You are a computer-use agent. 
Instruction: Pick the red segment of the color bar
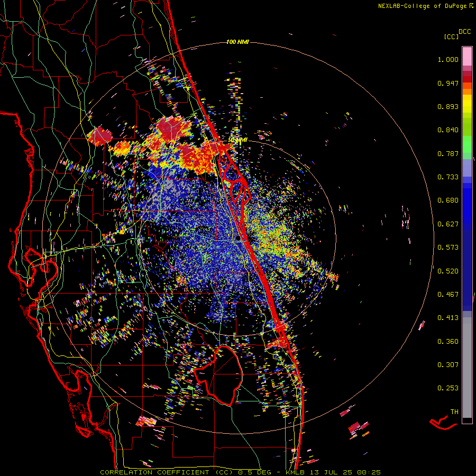(467, 79)
